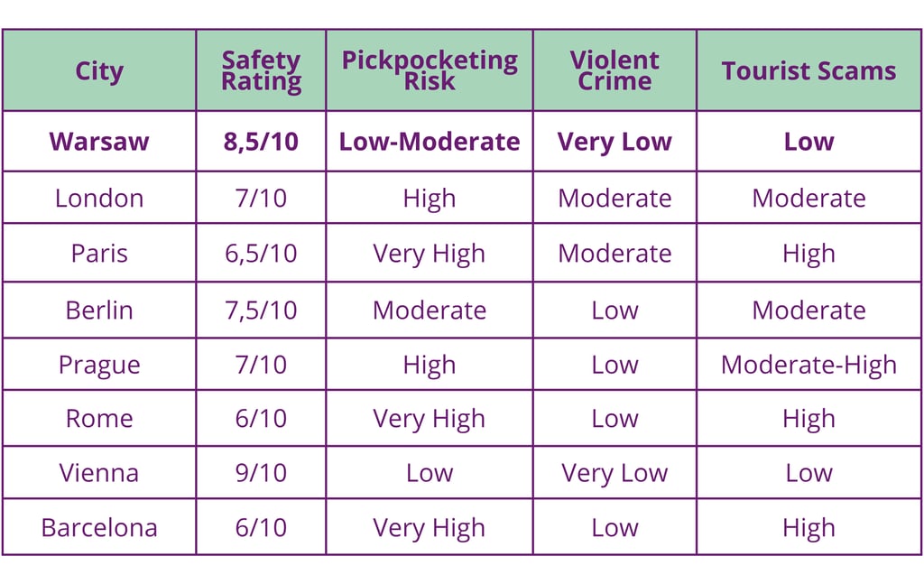The height and width of the screenshot is (584, 924).
Task: Select the Vienna city cell
Action: coord(99,473)
